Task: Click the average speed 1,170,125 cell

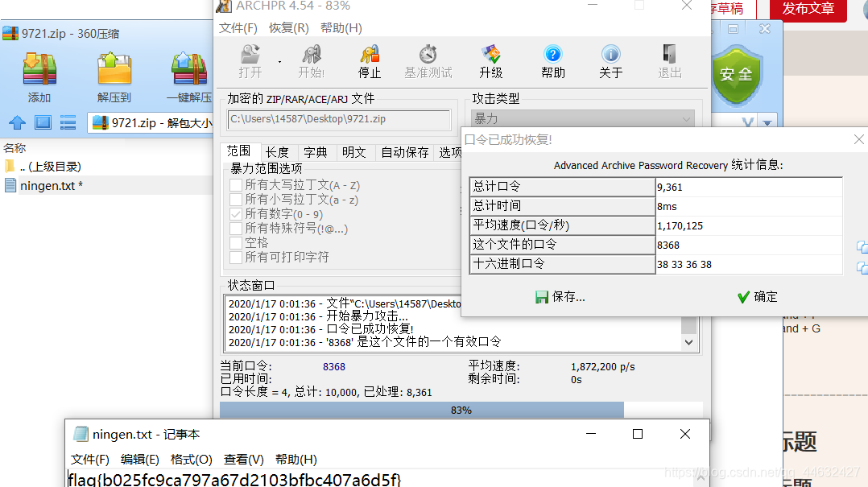Action: [x=749, y=225]
